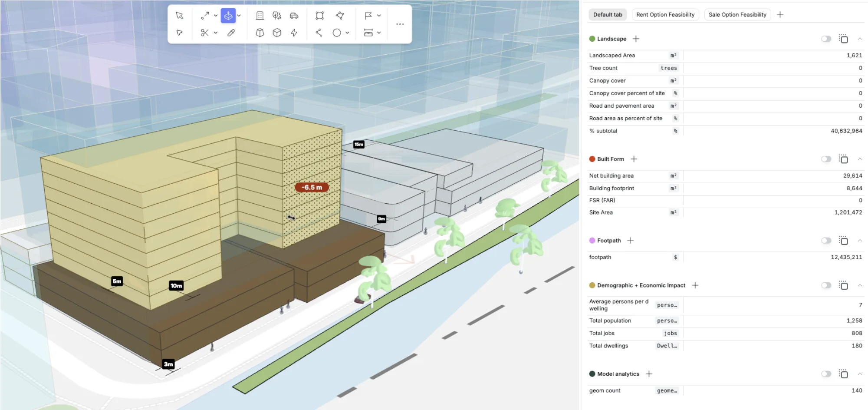Viewport: 868px width, 410px height.
Task: Switch to Default tab
Action: 608,14
